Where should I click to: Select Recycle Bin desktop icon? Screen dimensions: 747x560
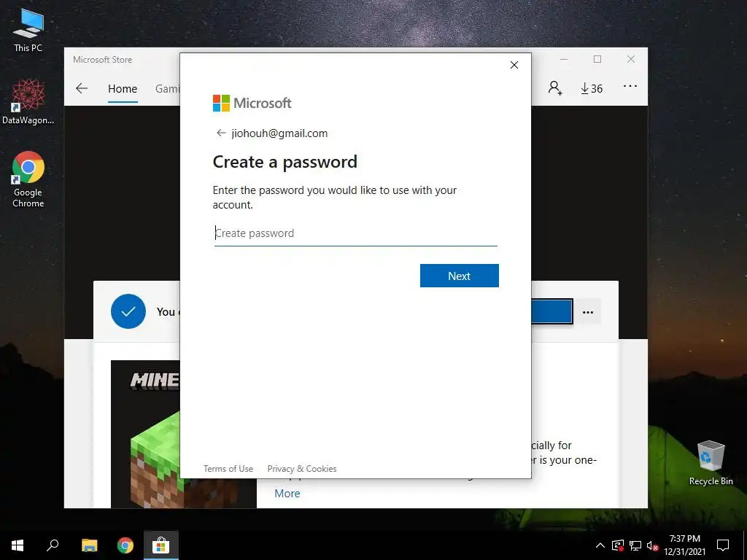711,463
